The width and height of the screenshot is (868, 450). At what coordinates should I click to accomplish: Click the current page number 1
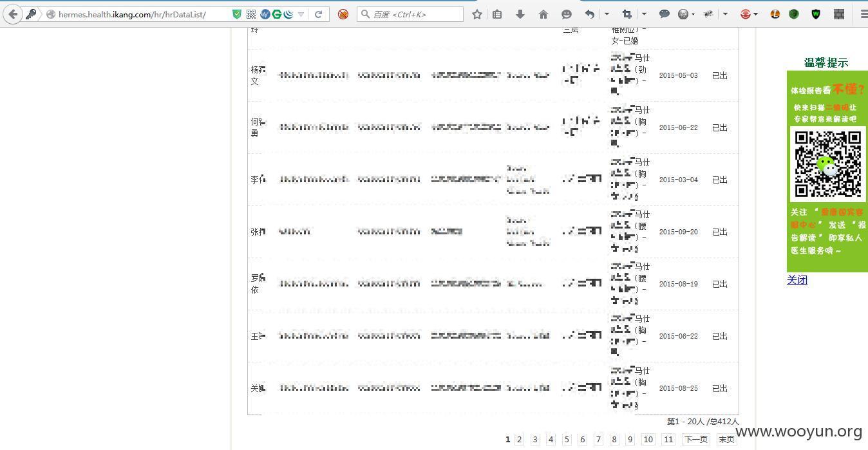[x=507, y=439]
